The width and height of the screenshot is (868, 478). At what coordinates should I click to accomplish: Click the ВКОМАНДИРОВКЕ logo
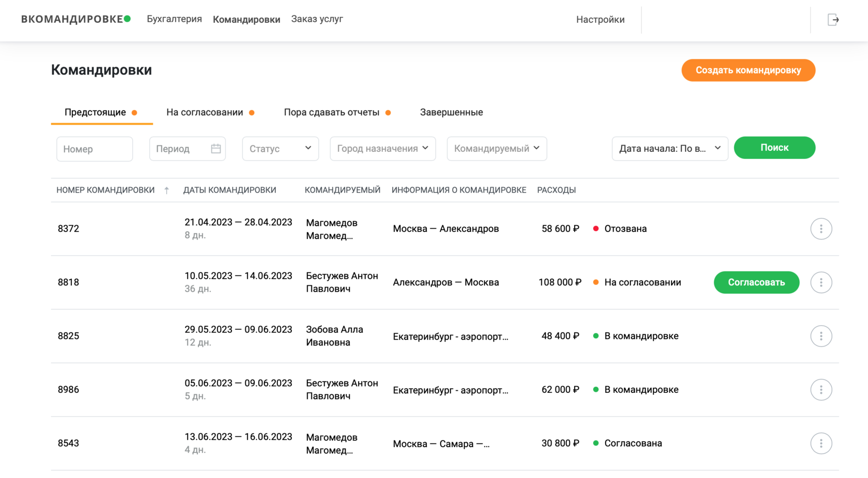[75, 19]
